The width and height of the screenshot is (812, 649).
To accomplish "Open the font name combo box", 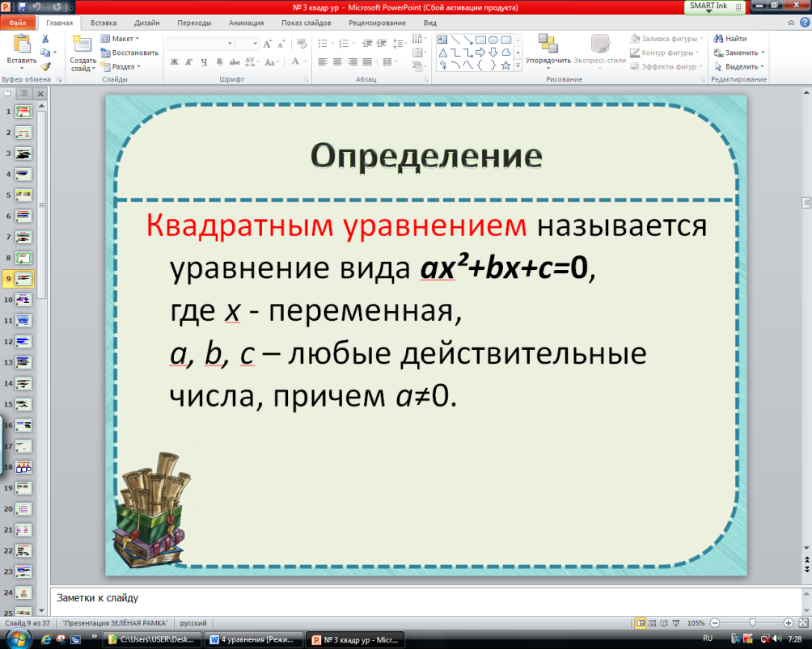I will tap(201, 44).
